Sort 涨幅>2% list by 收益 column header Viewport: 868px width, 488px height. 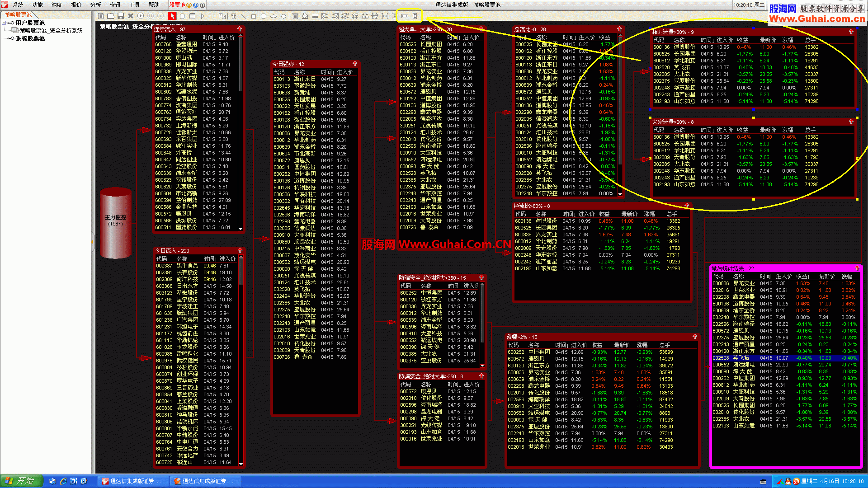coord(597,345)
